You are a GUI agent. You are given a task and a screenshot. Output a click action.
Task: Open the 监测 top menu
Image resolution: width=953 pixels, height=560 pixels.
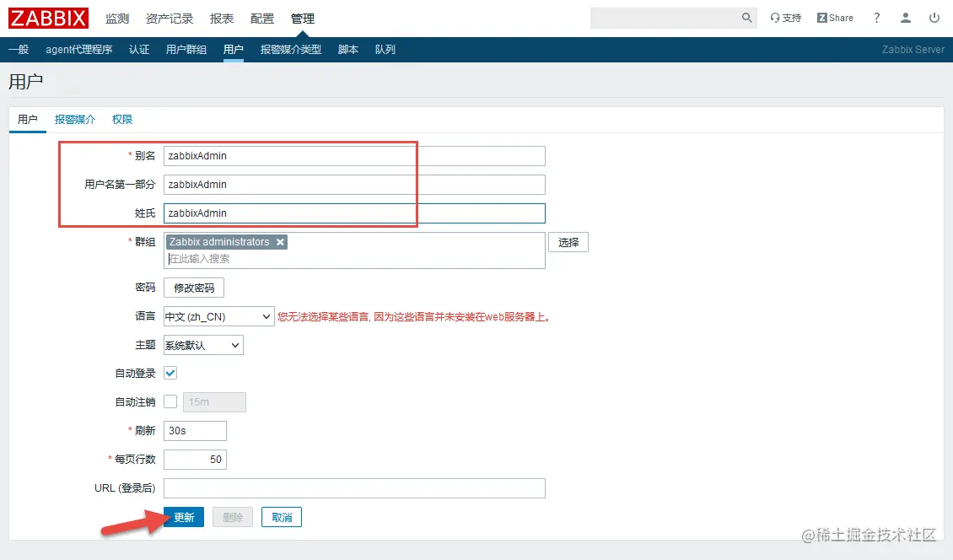[117, 19]
